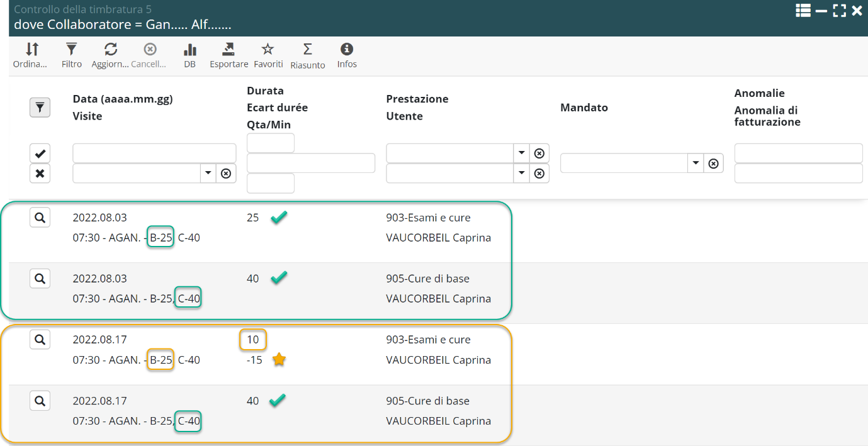Open the Infos information icon
Viewport: 868px width, 446px height.
click(347, 50)
